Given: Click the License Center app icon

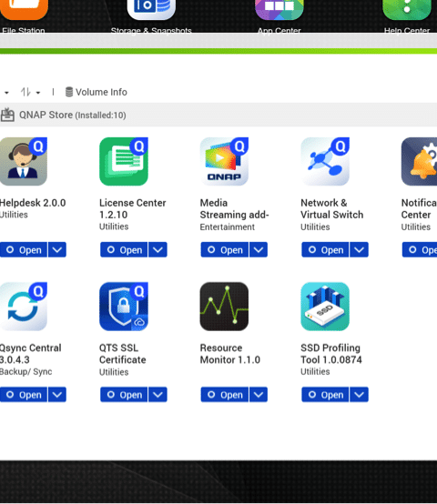Looking at the screenshot, I should 124,161.
